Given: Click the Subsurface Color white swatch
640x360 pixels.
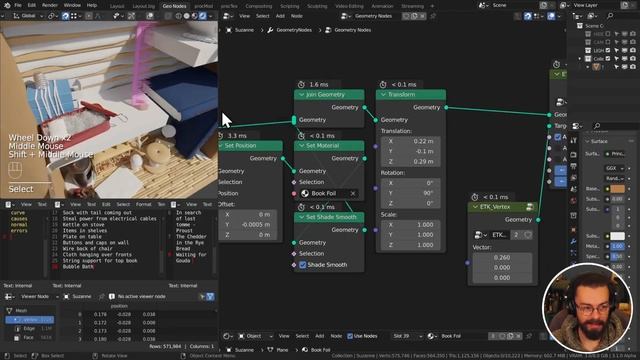Looking at the screenshot, I should pyautogui.click(x=617, y=236).
